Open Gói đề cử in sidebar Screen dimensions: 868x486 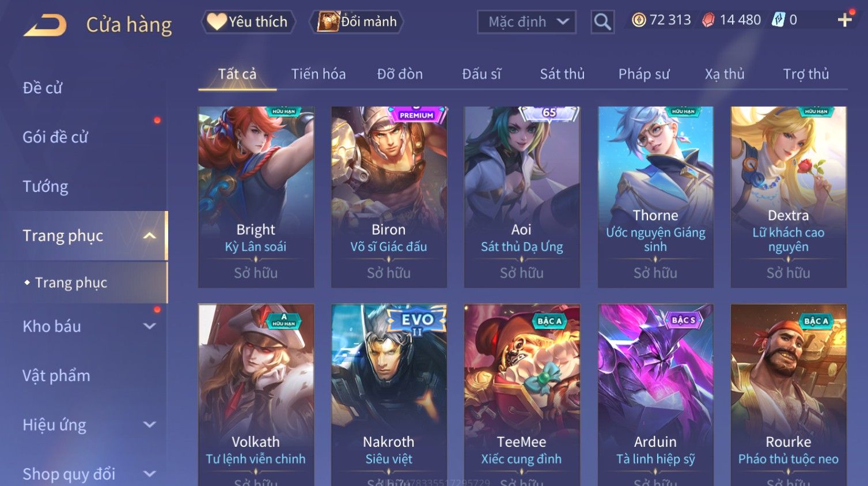click(55, 137)
